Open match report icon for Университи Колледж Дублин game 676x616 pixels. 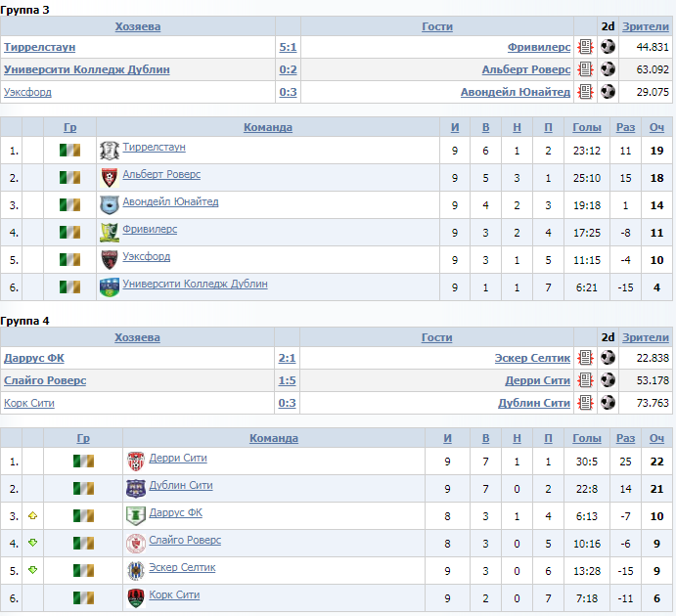(585, 68)
